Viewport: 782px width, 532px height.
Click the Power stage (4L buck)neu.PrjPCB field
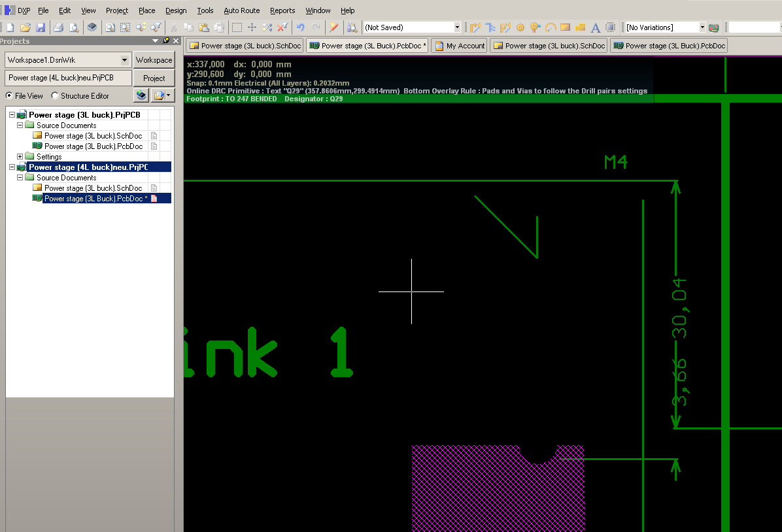[68, 78]
